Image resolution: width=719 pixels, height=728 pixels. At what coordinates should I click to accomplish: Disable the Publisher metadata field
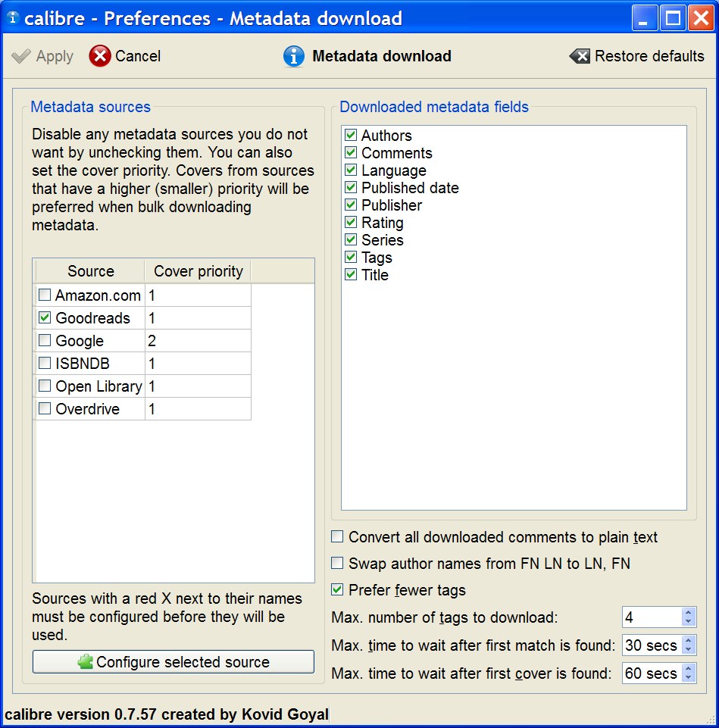point(351,205)
